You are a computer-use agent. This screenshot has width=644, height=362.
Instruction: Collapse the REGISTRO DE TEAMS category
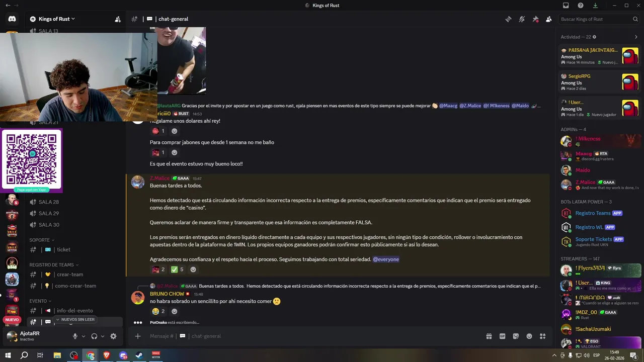coord(54,264)
